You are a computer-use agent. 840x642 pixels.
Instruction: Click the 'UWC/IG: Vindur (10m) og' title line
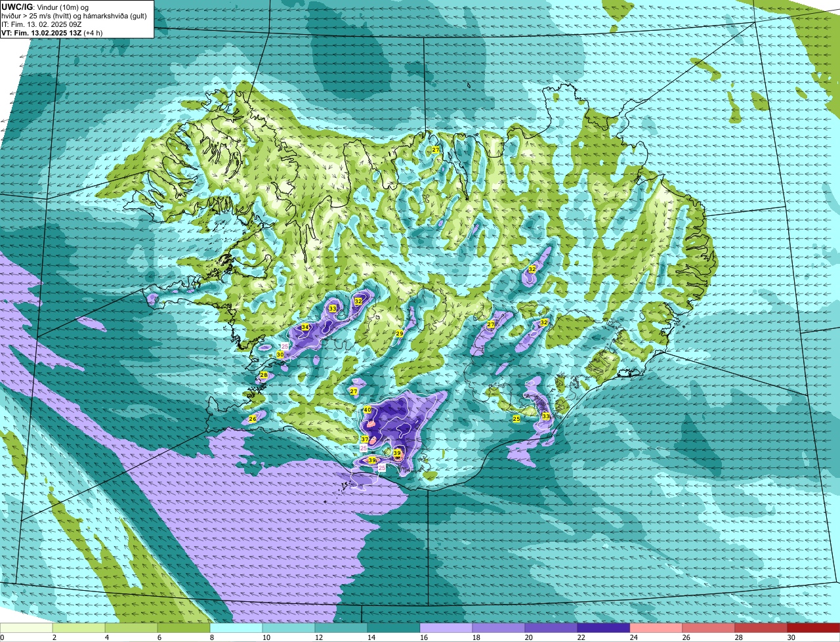tap(45, 7)
